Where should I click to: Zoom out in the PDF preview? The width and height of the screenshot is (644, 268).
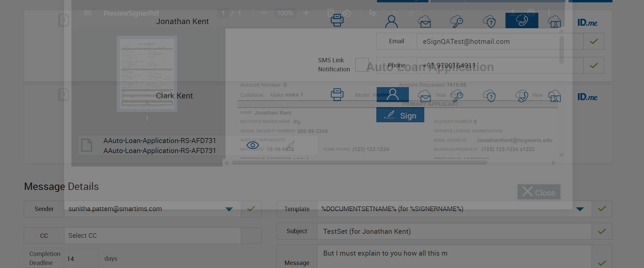pos(264,13)
